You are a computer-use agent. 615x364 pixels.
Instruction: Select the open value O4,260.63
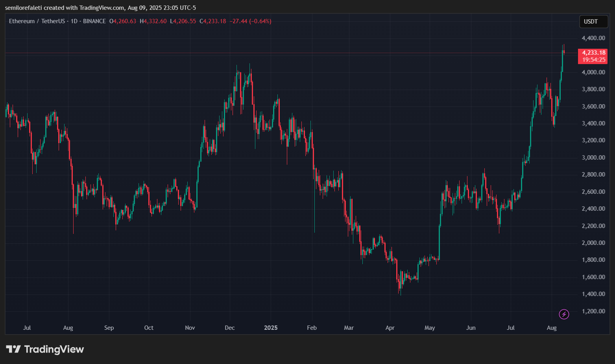[123, 21]
